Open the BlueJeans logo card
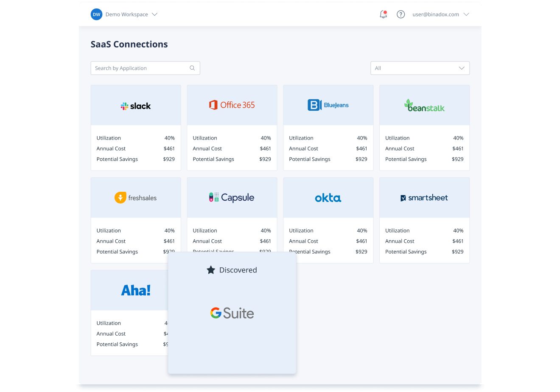560x392 pixels. coord(328,105)
